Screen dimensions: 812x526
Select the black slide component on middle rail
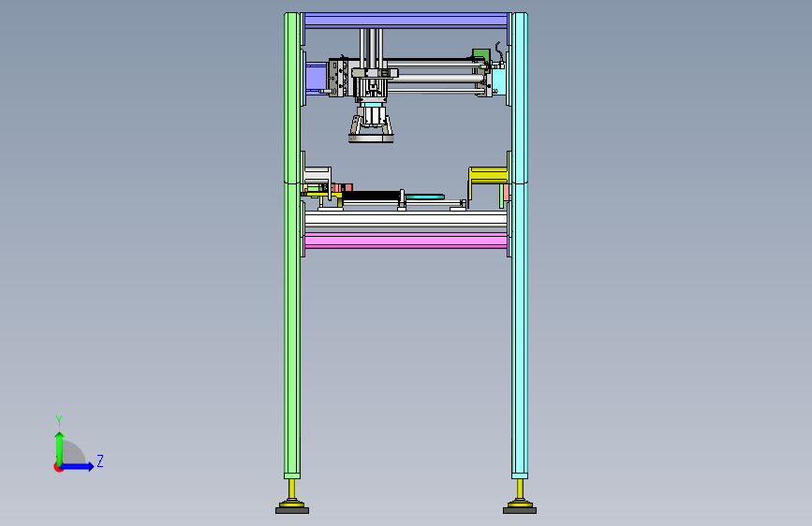click(x=371, y=196)
